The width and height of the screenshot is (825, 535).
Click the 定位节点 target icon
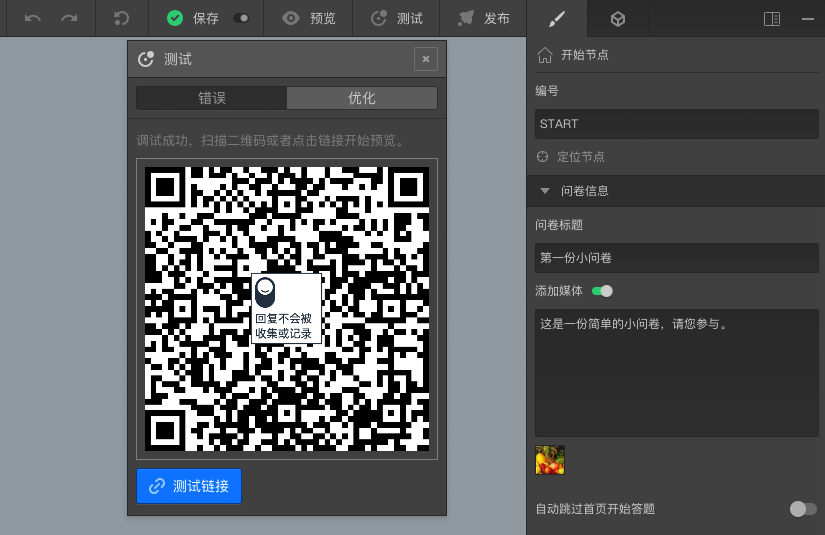coord(542,157)
